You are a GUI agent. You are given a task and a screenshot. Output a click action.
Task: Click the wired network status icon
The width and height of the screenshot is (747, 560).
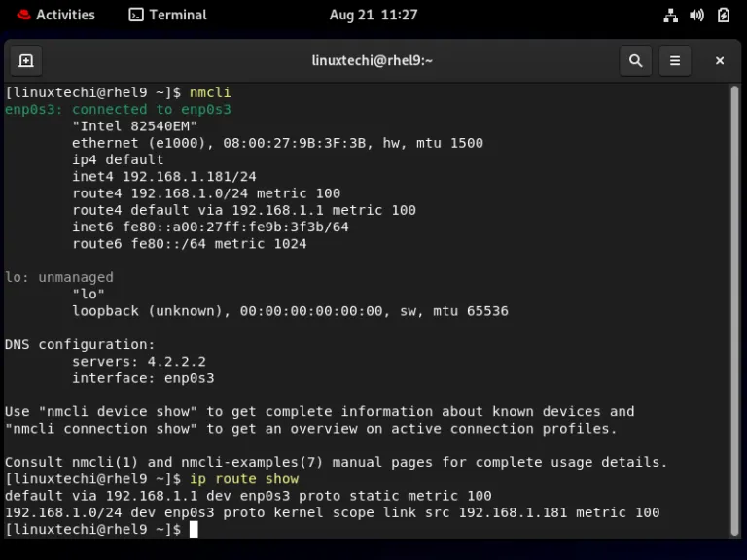pos(670,15)
